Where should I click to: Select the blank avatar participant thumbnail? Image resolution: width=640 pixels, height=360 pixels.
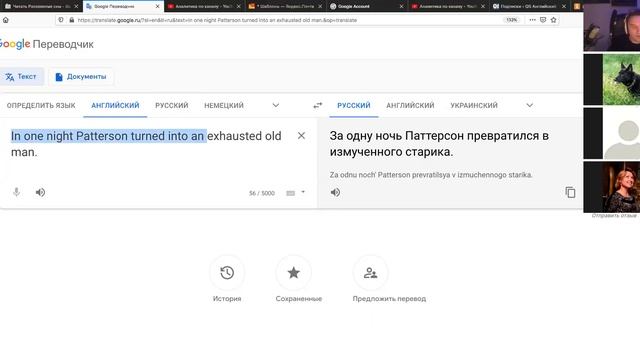pos(611,133)
